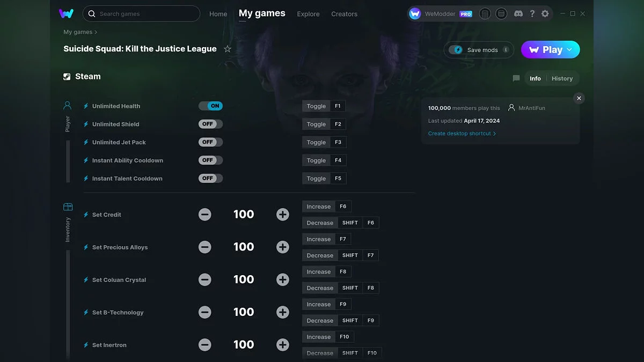This screenshot has width=644, height=362.
Task: Click inside the Search games field
Action: pyautogui.click(x=141, y=13)
